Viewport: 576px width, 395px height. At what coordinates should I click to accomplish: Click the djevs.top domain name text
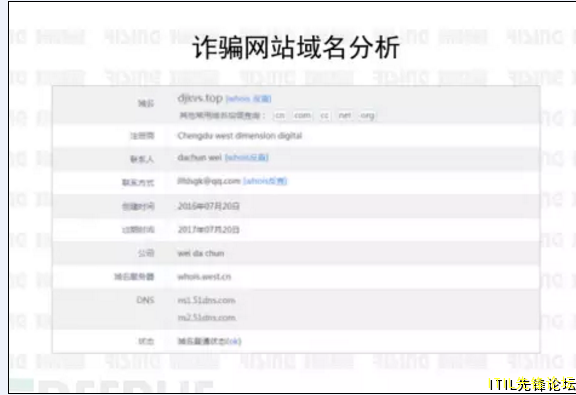point(200,98)
